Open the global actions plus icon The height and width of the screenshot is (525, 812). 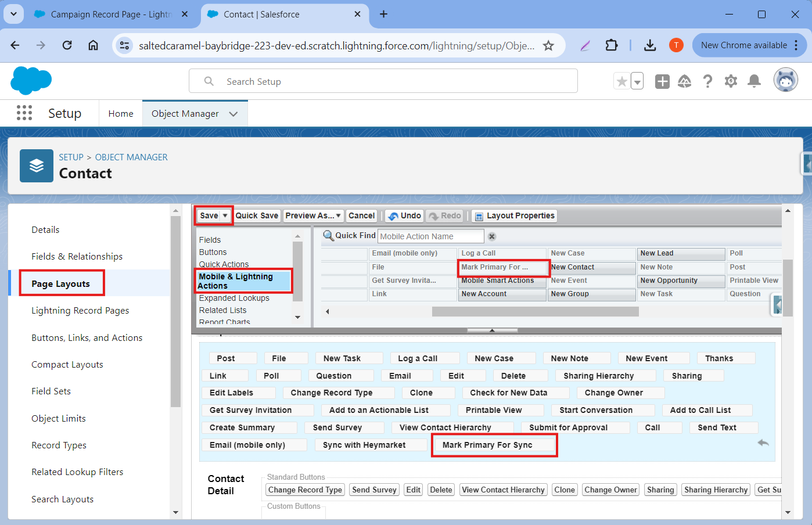pos(662,82)
